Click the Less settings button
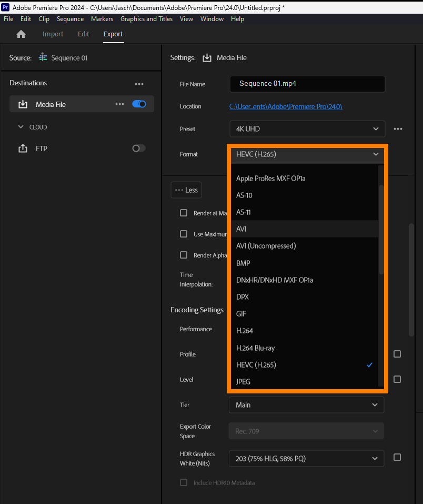The height and width of the screenshot is (504, 423). pyautogui.click(x=186, y=190)
